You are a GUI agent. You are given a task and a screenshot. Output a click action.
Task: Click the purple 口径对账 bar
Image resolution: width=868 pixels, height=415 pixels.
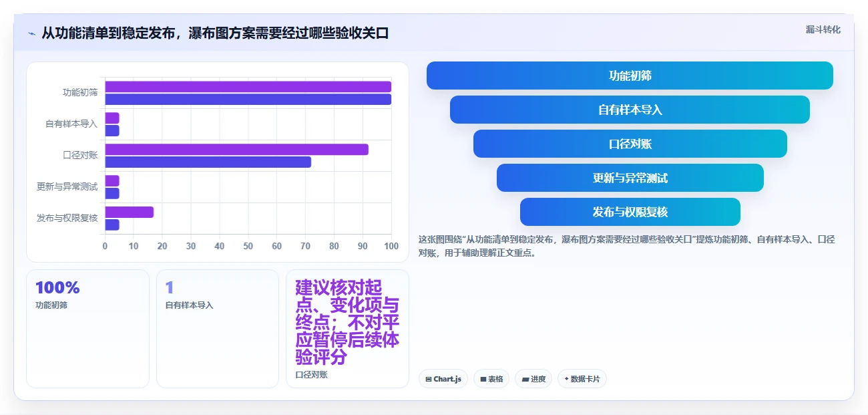[236, 150]
